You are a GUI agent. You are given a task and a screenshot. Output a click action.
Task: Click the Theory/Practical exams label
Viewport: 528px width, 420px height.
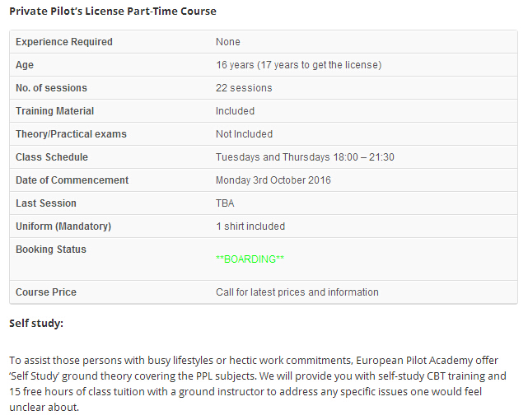point(71,134)
